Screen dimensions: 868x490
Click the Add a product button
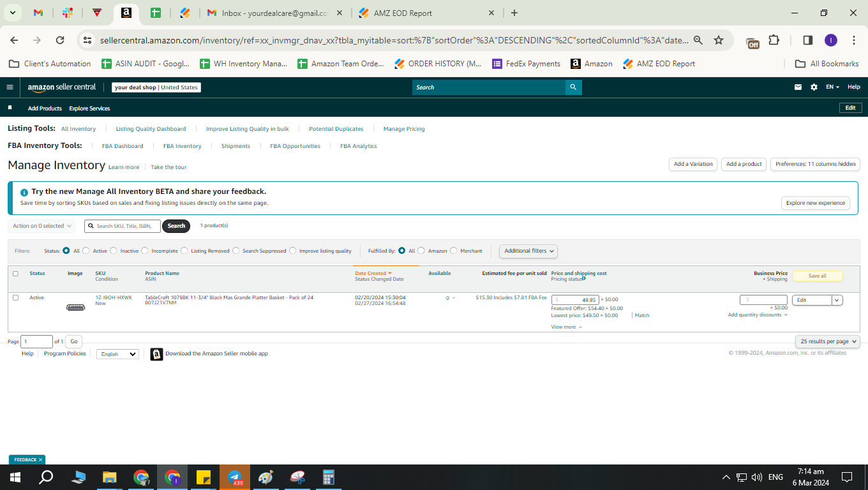click(744, 164)
